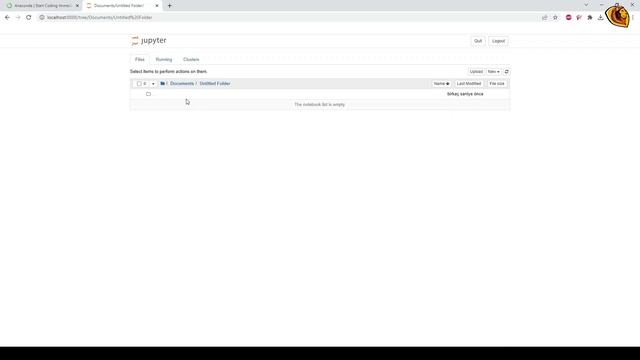Click the Upload button
The height and width of the screenshot is (360, 640).
(x=476, y=71)
